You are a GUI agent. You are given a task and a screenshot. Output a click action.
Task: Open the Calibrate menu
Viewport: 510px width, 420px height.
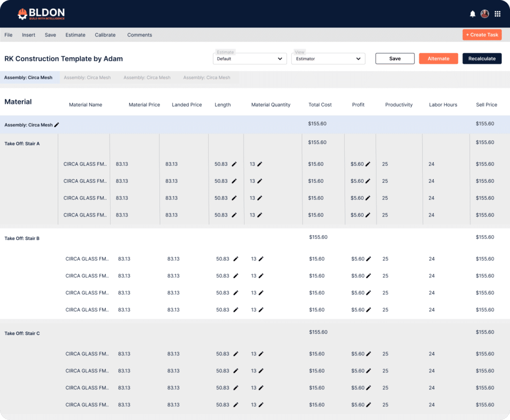point(105,35)
